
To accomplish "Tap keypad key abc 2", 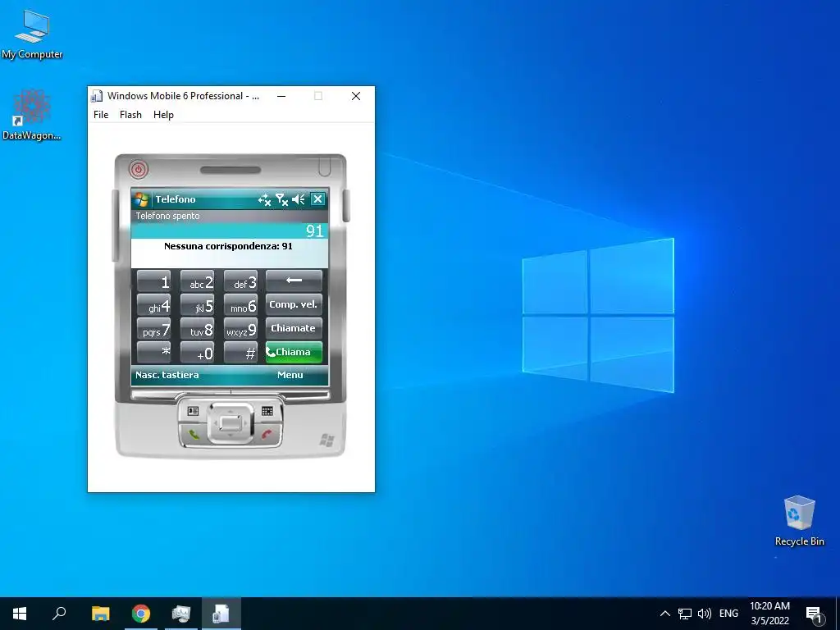I will (x=198, y=281).
